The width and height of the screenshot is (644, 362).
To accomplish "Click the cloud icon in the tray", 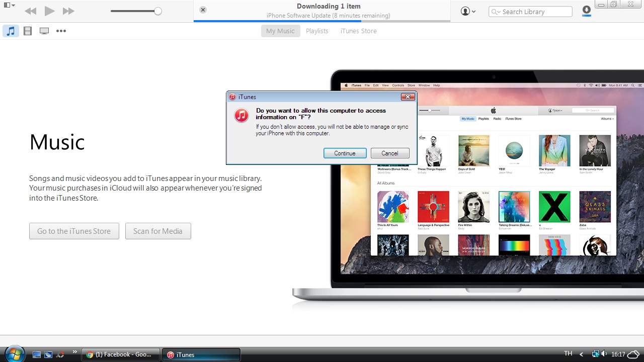I will tap(634, 354).
